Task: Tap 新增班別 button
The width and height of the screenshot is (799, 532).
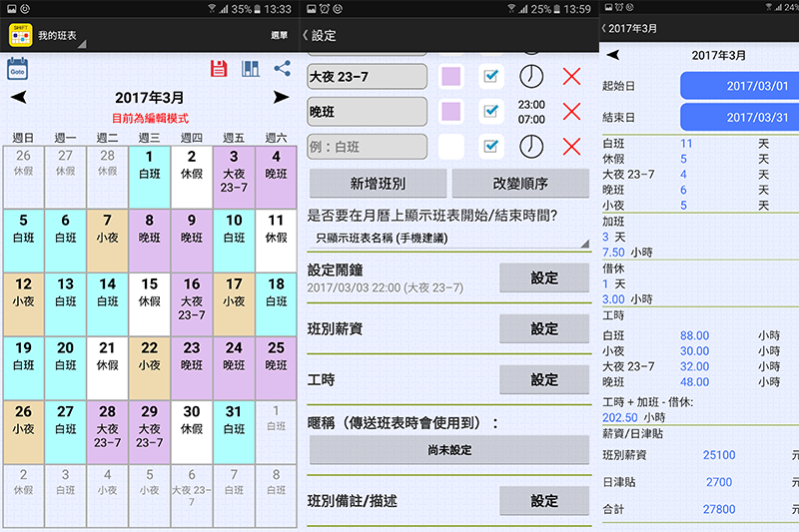Action: point(378,184)
